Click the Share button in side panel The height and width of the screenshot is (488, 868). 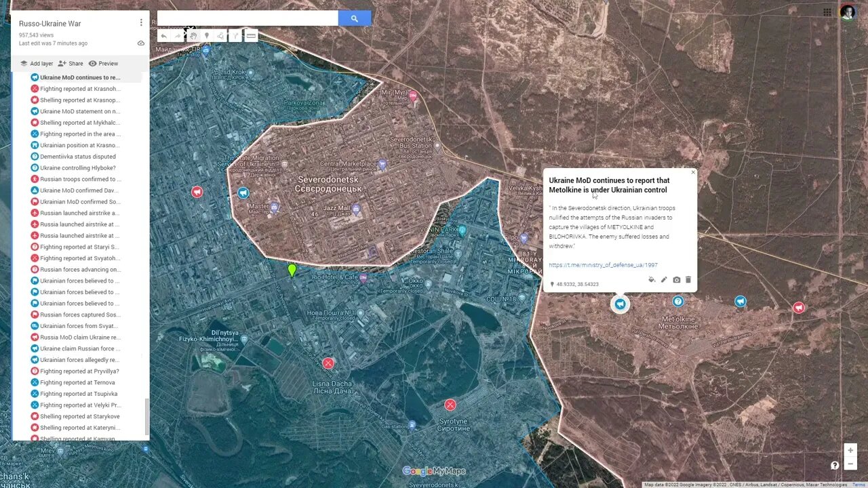(71, 64)
